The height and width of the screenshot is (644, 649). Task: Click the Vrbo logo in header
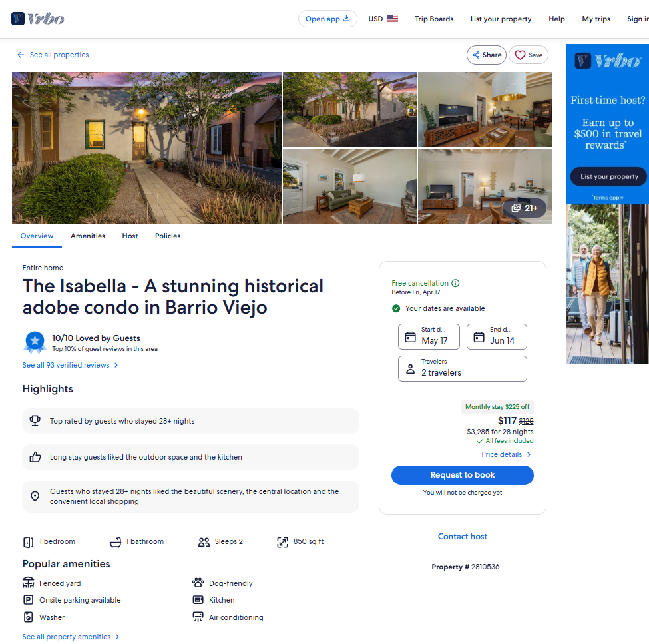pyautogui.click(x=38, y=19)
